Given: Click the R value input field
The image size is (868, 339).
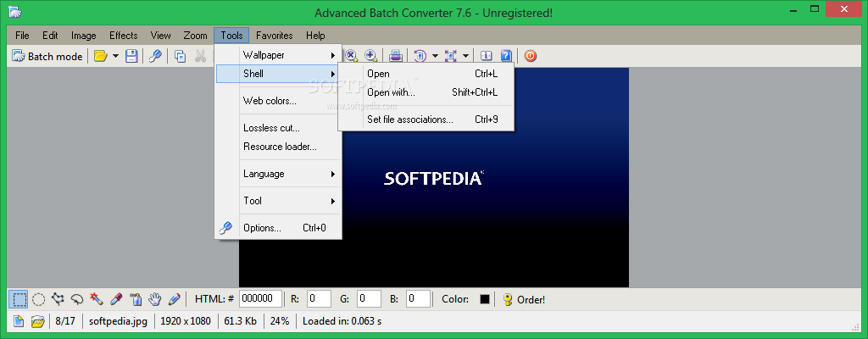Looking at the screenshot, I should pyautogui.click(x=319, y=299).
